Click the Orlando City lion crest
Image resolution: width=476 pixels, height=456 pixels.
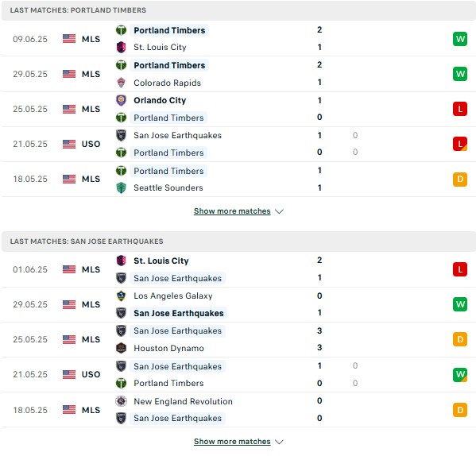pos(121,100)
